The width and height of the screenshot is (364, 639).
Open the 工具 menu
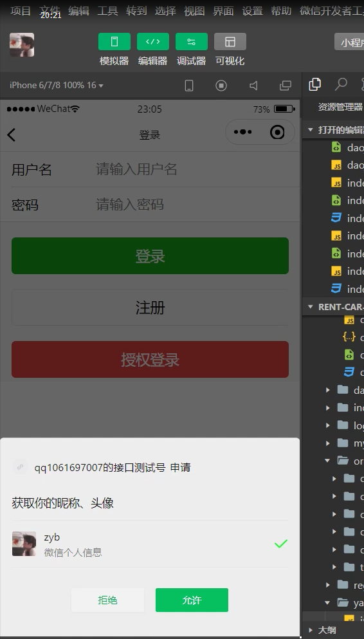pos(107,11)
